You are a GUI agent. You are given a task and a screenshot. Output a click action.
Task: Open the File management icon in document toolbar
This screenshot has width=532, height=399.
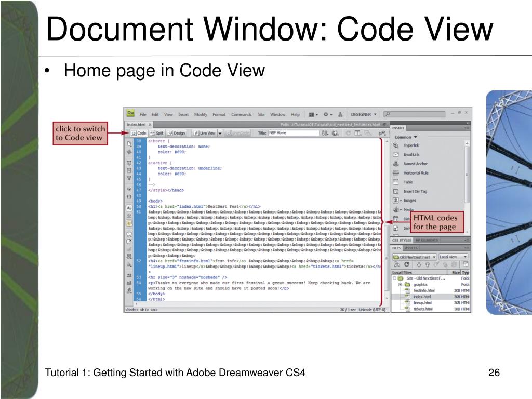coord(325,133)
